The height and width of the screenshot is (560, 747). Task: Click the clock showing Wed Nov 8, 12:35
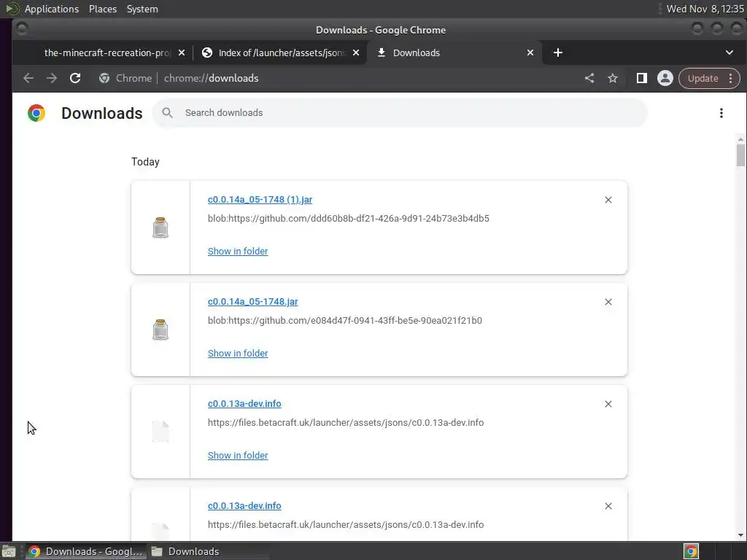pyautogui.click(x=705, y=9)
